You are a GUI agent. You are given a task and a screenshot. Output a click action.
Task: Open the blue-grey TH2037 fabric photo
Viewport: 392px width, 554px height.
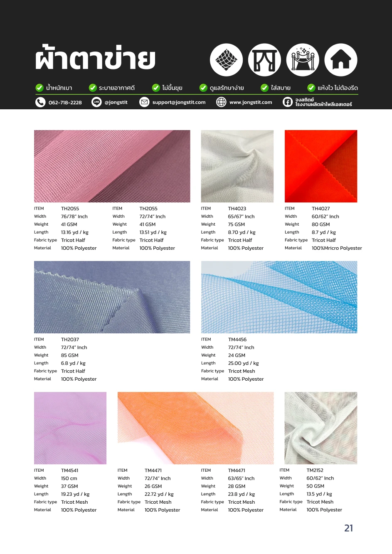(112, 297)
